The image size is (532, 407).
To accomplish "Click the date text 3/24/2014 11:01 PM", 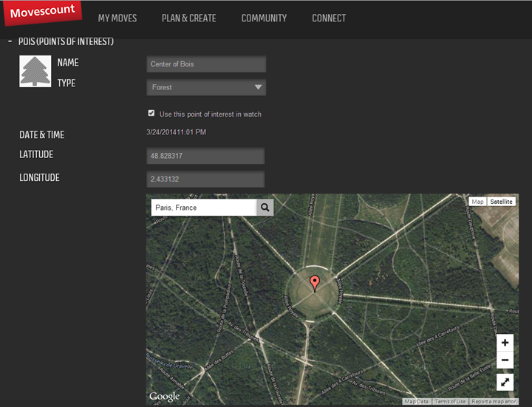I will [x=176, y=132].
